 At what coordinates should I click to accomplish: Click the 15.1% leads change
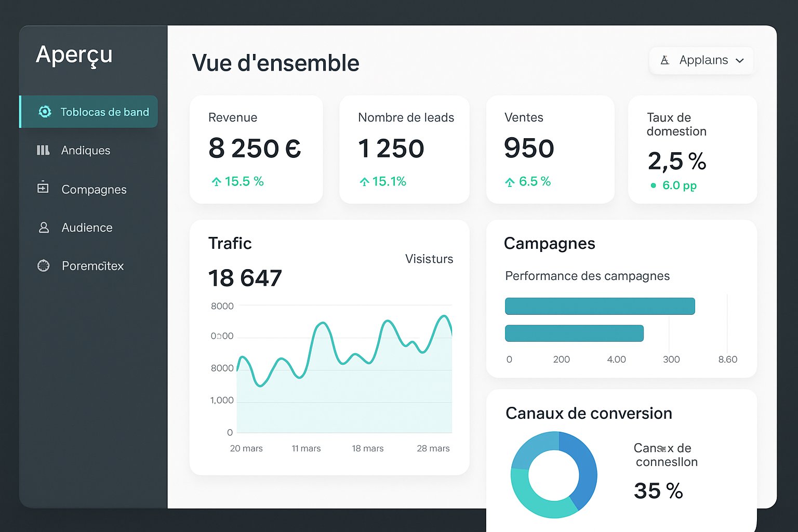389,181
